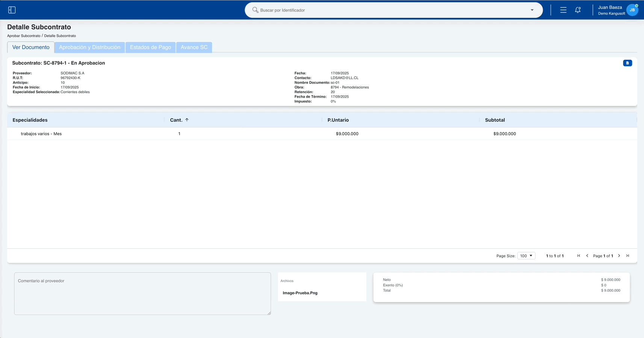Click the subtotal cell $9.000.000
The image size is (644, 338).
(x=505, y=134)
